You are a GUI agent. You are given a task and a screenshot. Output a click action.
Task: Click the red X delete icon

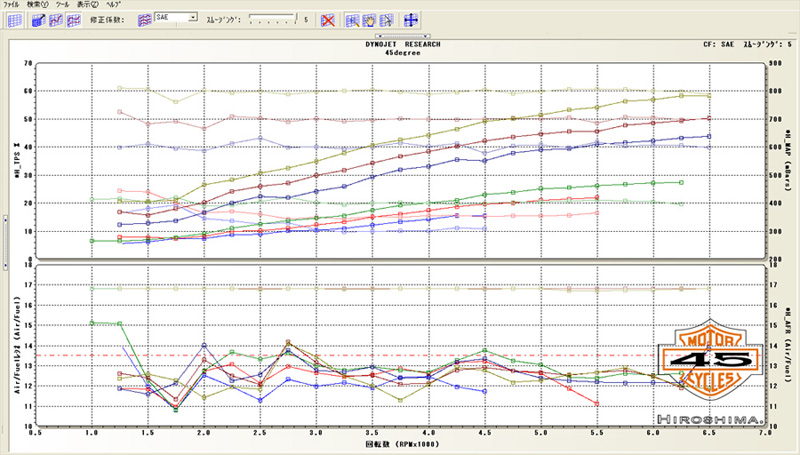tap(328, 20)
